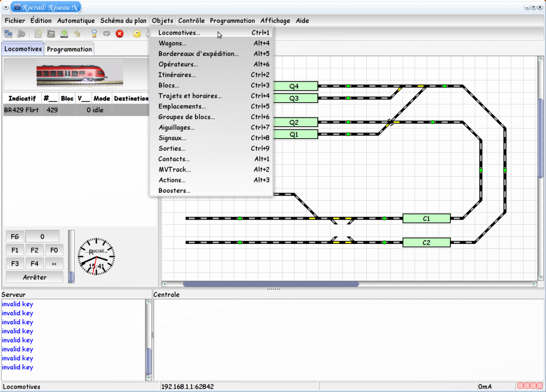Click the undo arrow toolbar icon
Screen dimensions: 546x392
77,34
